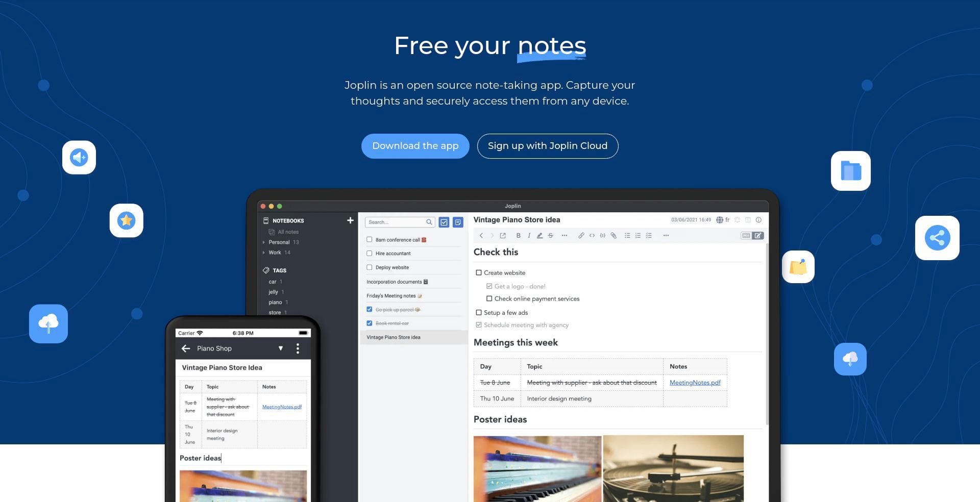Click the Interior design meeting table cell
This screenshot has height=502, width=980.
coord(592,398)
